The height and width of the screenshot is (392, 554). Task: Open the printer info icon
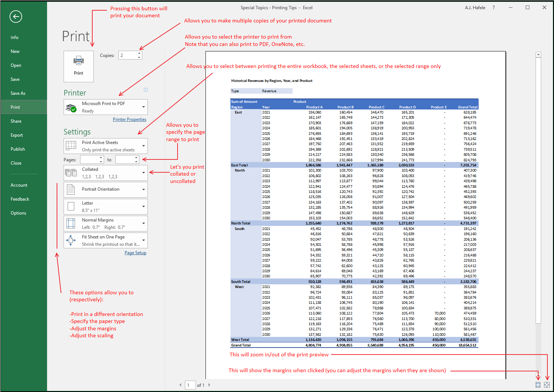(146, 90)
